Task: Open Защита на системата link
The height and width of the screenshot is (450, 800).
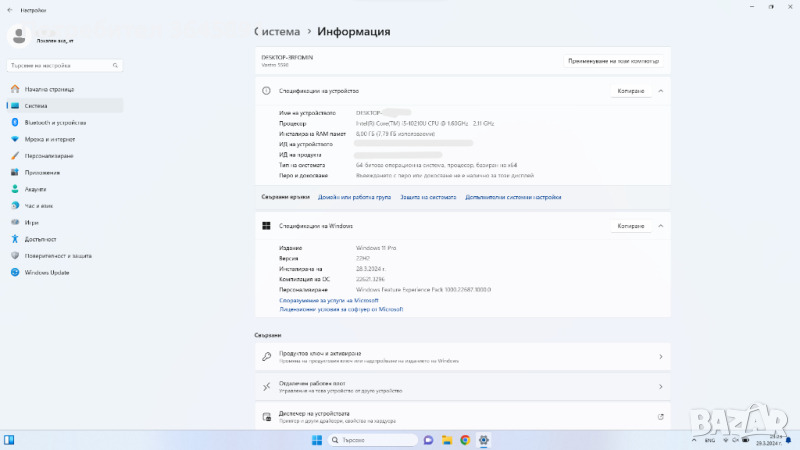Action: pyautogui.click(x=428, y=197)
